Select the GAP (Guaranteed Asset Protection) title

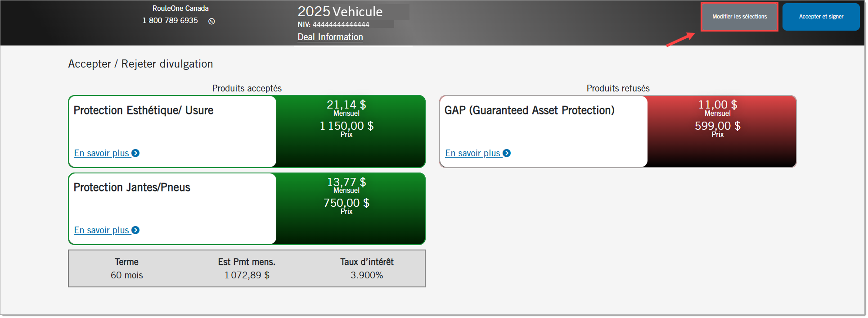[529, 110]
